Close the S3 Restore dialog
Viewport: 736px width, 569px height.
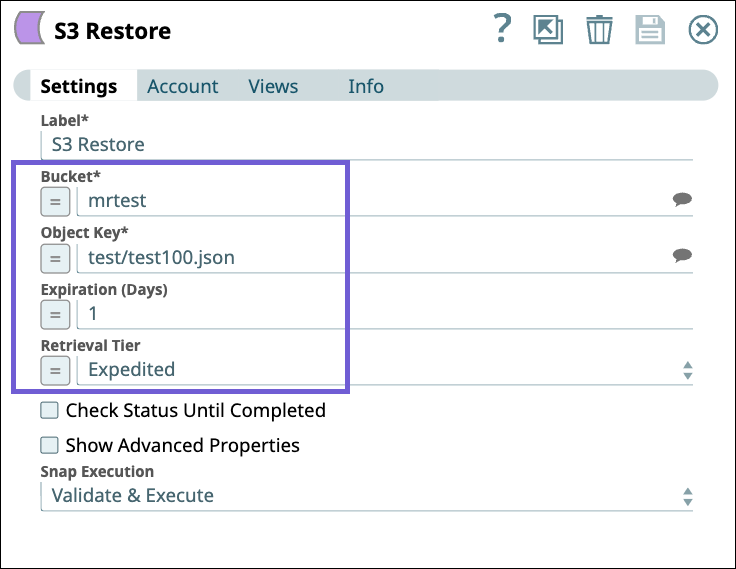(x=704, y=30)
